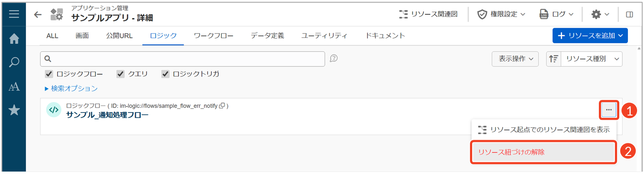The image size is (644, 175).
Task: Click the resource search input field
Action: click(182, 59)
